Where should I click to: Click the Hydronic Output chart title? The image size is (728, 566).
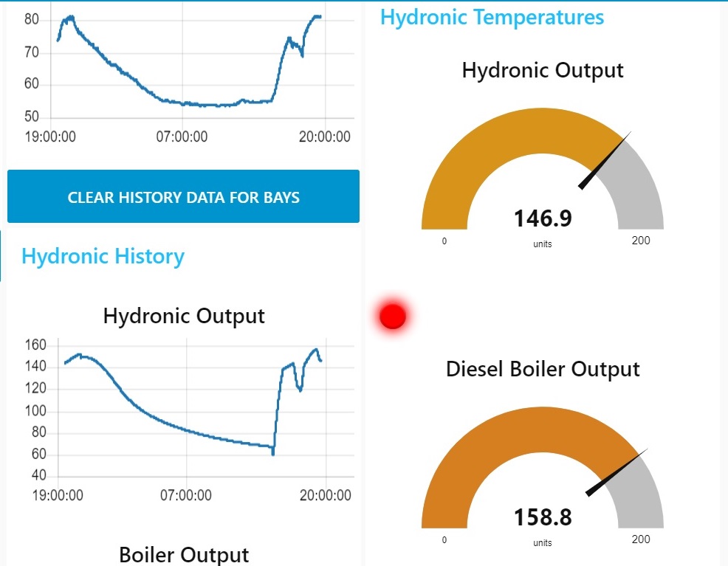[184, 317]
